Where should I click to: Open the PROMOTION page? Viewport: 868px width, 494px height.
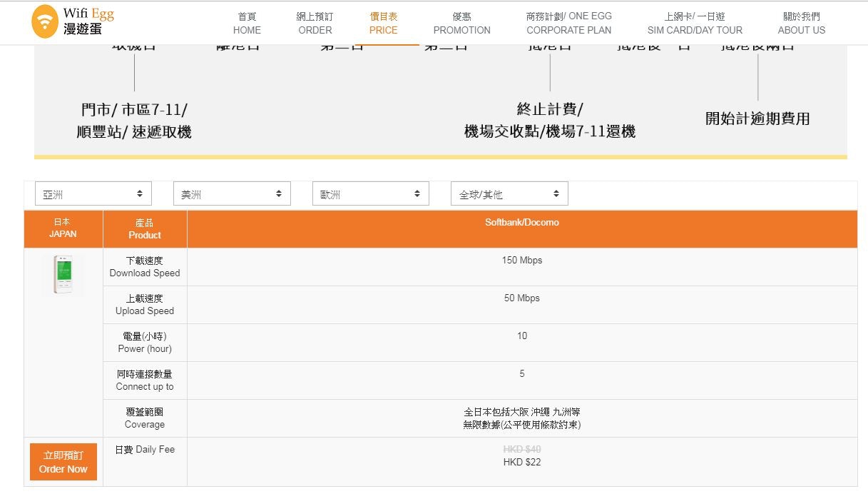[x=462, y=23]
